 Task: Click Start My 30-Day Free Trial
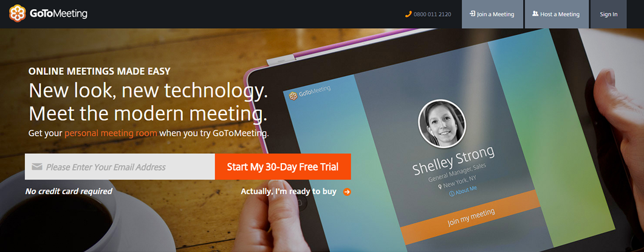(283, 167)
